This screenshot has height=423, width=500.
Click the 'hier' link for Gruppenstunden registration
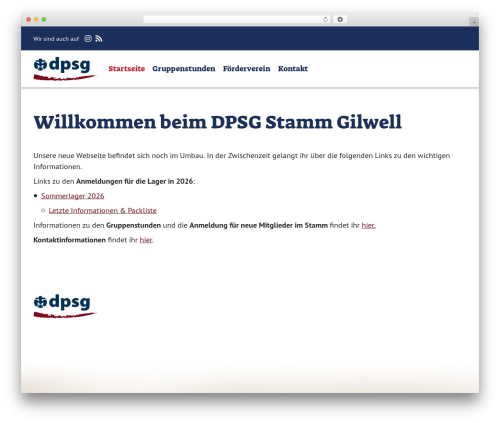tap(369, 225)
